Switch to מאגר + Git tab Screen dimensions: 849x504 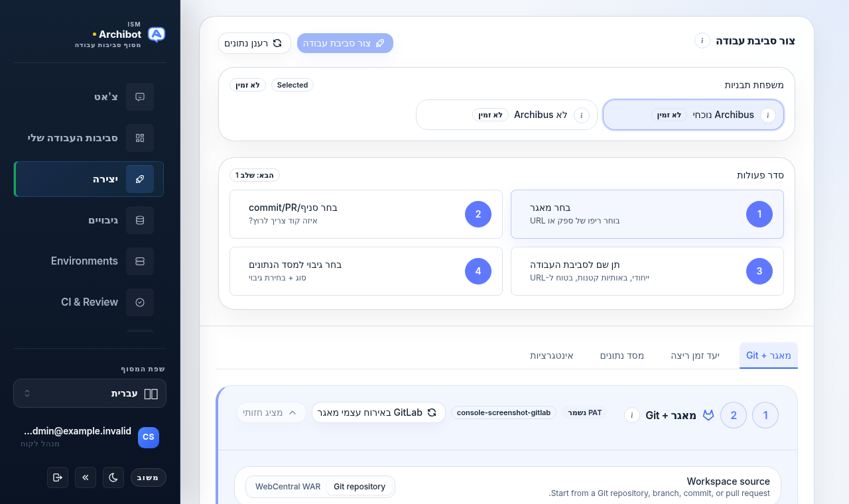tap(769, 355)
